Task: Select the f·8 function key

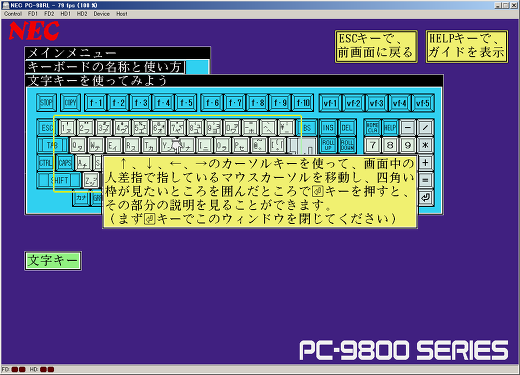Action: coord(257,103)
